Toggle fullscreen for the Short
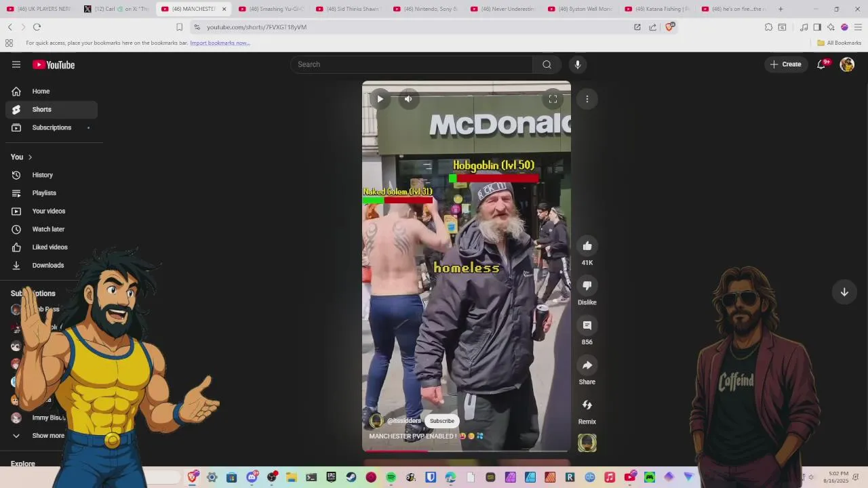868x488 pixels. click(x=553, y=99)
